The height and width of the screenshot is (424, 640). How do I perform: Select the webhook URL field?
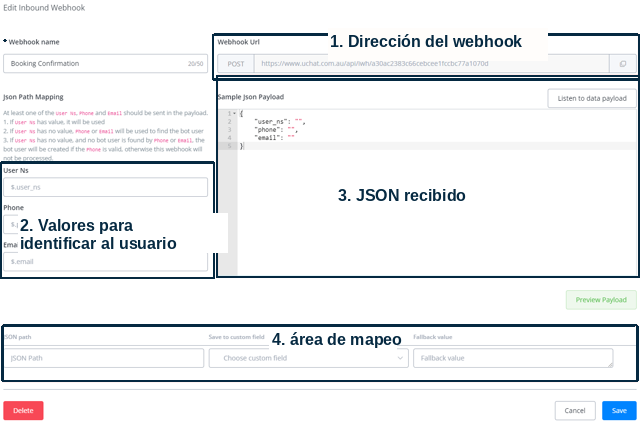pyautogui.click(x=431, y=64)
